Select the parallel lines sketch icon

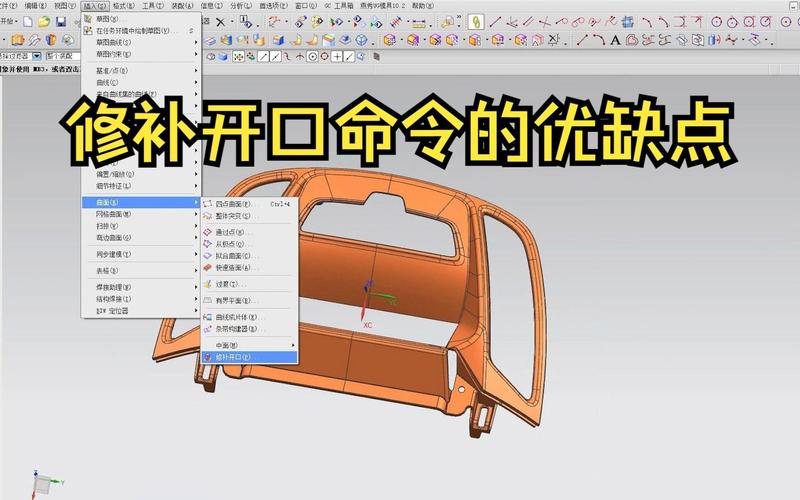pos(529,22)
